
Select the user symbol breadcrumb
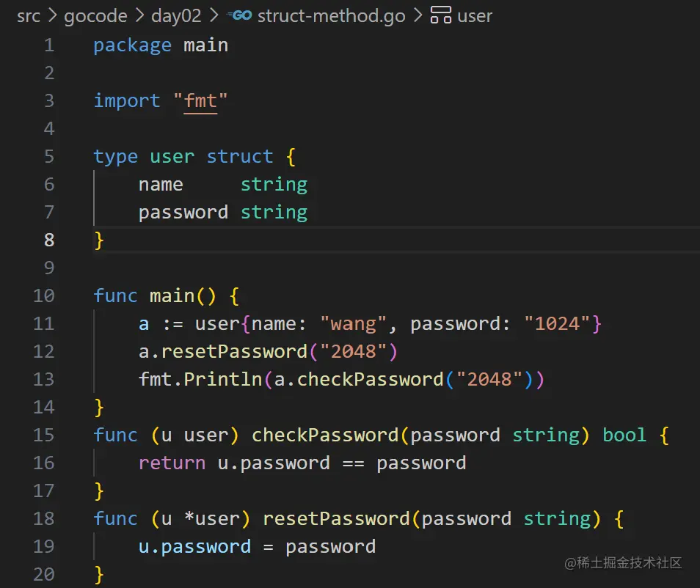click(x=475, y=16)
